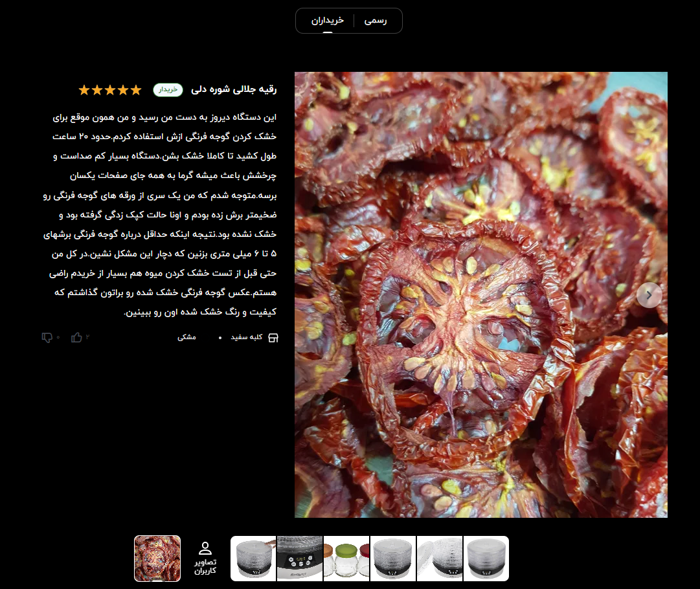Image resolution: width=700 pixels, height=589 pixels.
Task: Click the تصاویر کاربران user icon
Action: click(x=205, y=548)
